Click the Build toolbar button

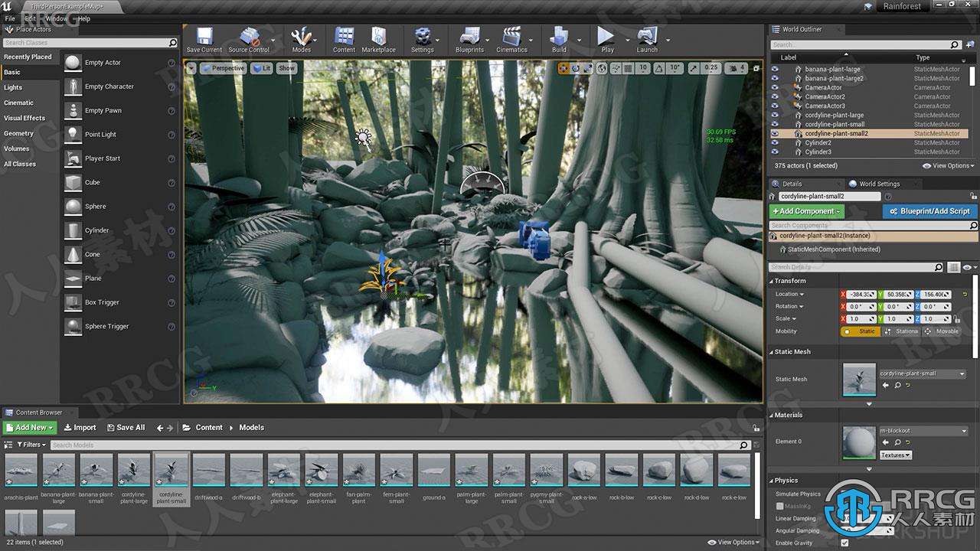[559, 40]
